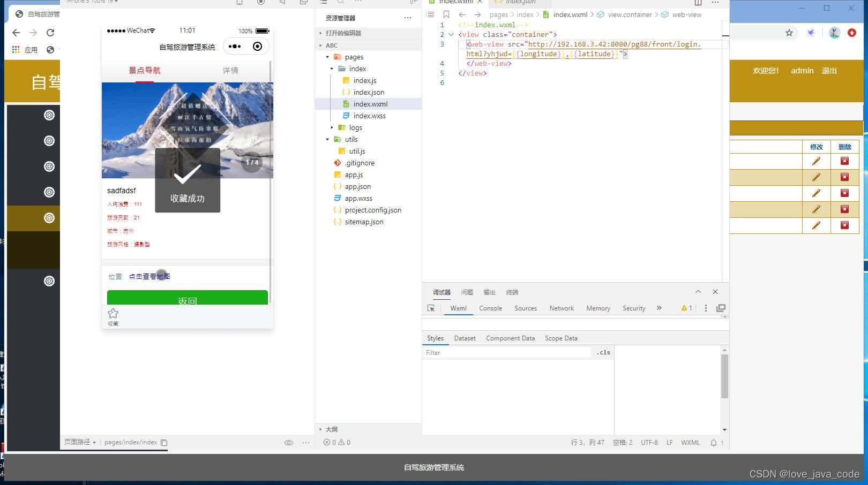Viewport: 868px width, 485px height.
Task: Click the Styles pane vertical scrollbar
Action: pyautogui.click(x=724, y=376)
